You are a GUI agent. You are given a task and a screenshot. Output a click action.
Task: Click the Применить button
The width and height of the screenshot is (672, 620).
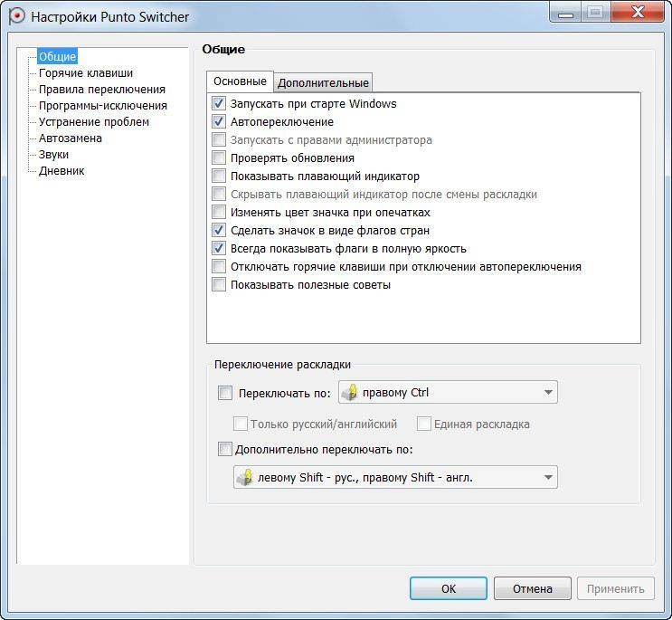[x=615, y=588]
